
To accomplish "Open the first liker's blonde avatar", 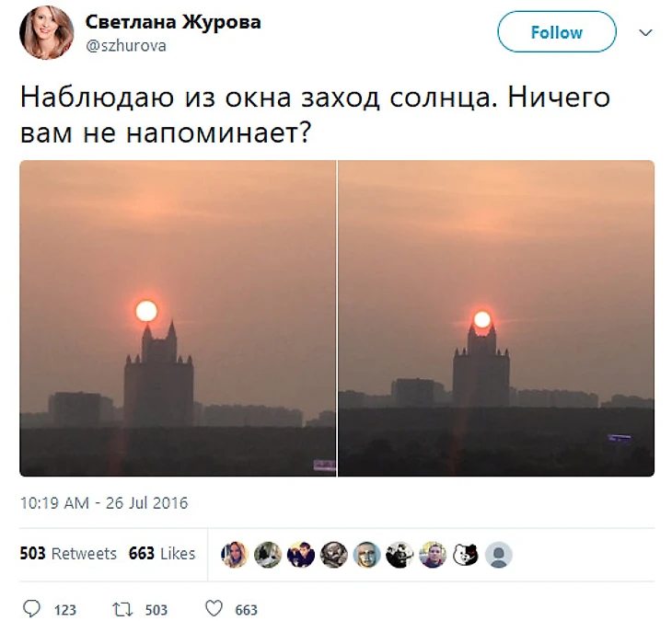I will [x=235, y=555].
